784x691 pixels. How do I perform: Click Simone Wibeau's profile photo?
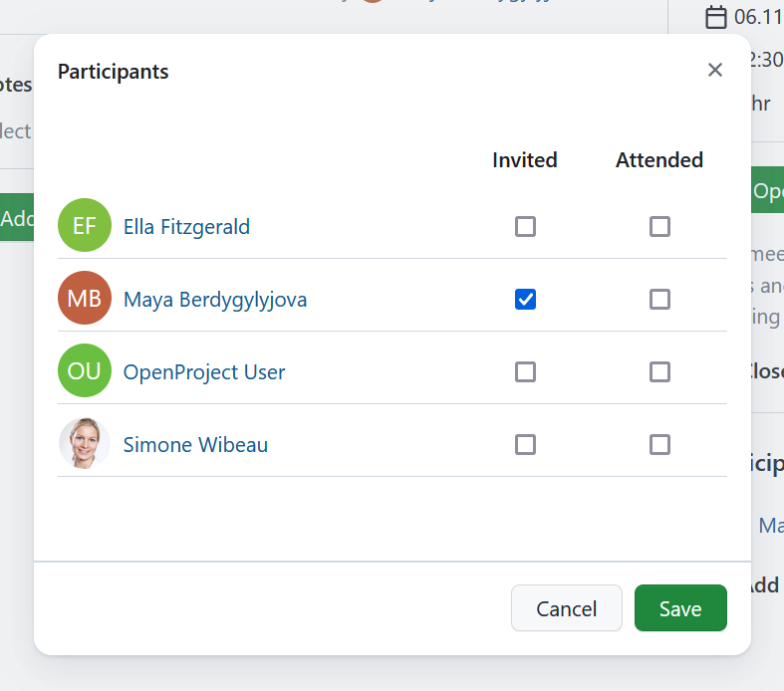click(85, 444)
